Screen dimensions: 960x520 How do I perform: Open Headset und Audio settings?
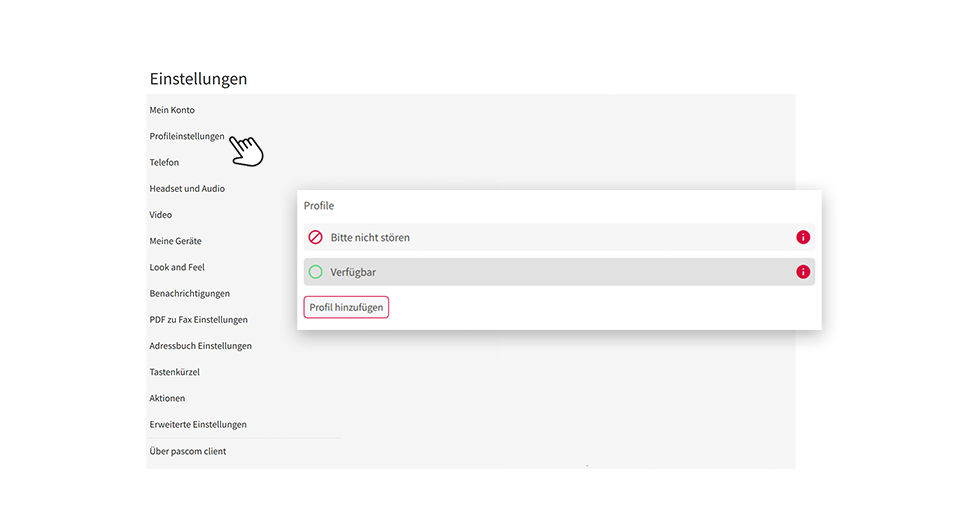pyautogui.click(x=187, y=189)
